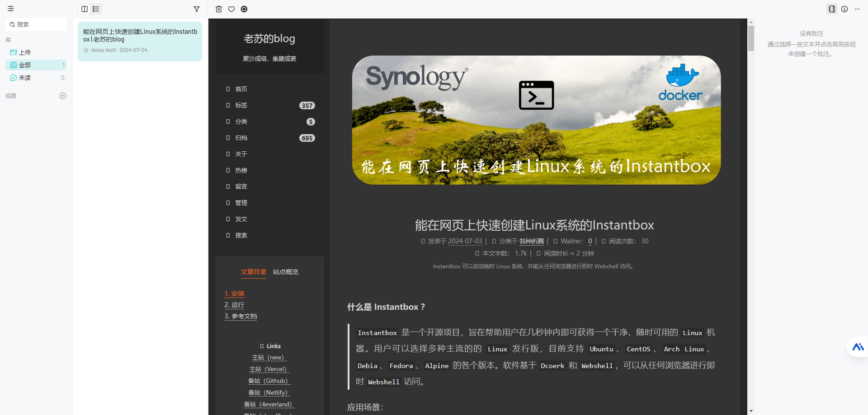Click the 什么是 Instantbox heading
This screenshot has height=415, width=868.
coord(386,307)
